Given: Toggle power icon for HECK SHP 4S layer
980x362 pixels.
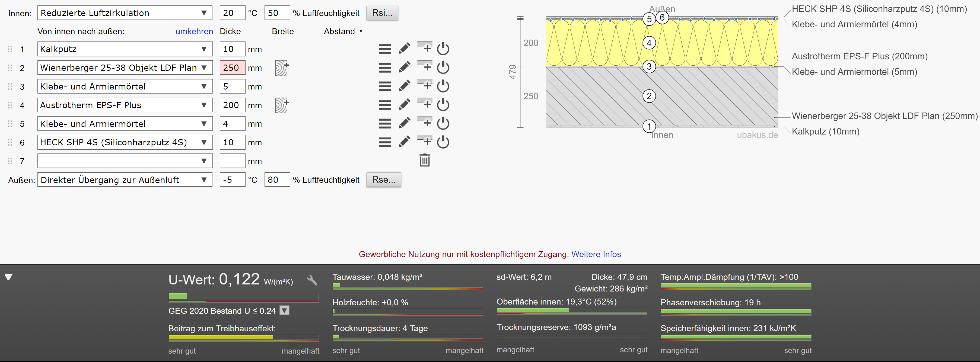Looking at the screenshot, I should pyautogui.click(x=443, y=142).
